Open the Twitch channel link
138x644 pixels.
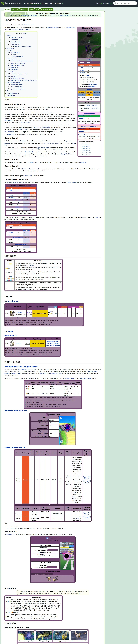pos(65,15)
